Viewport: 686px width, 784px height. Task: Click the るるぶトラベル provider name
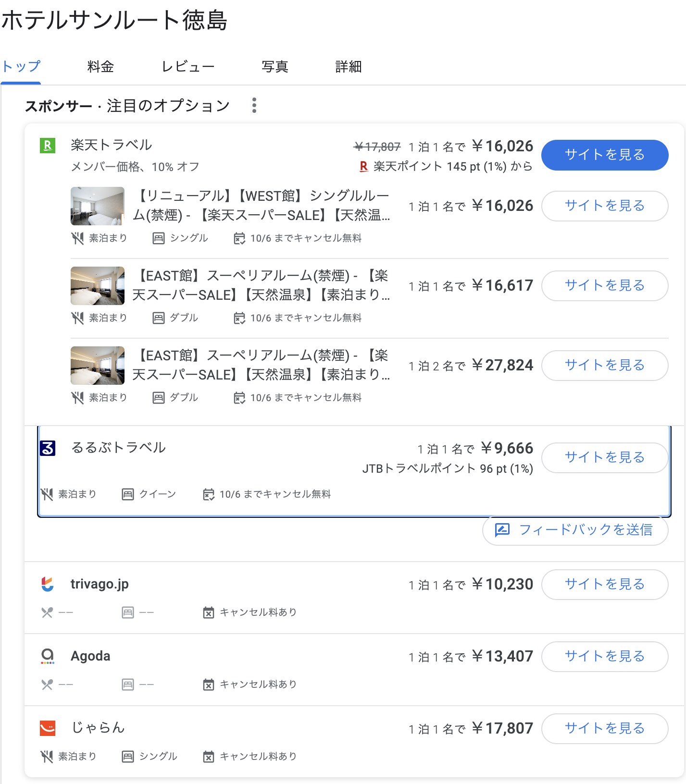[118, 448]
